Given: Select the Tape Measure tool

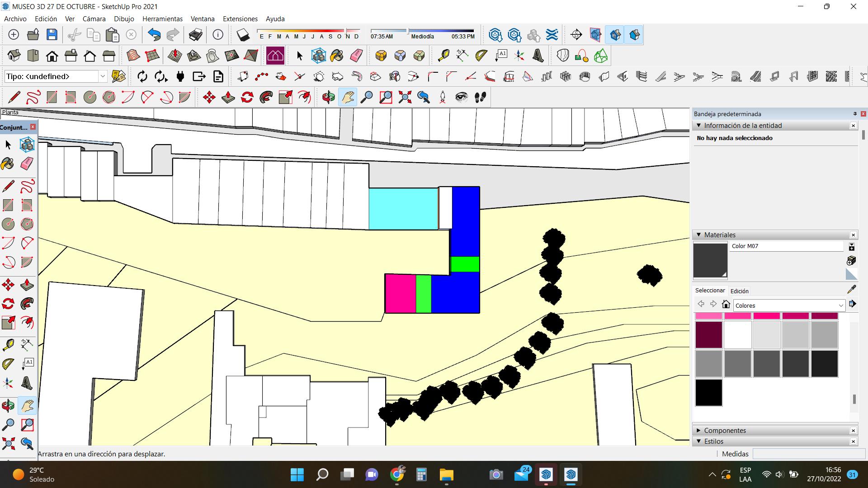Looking at the screenshot, I should [443, 56].
